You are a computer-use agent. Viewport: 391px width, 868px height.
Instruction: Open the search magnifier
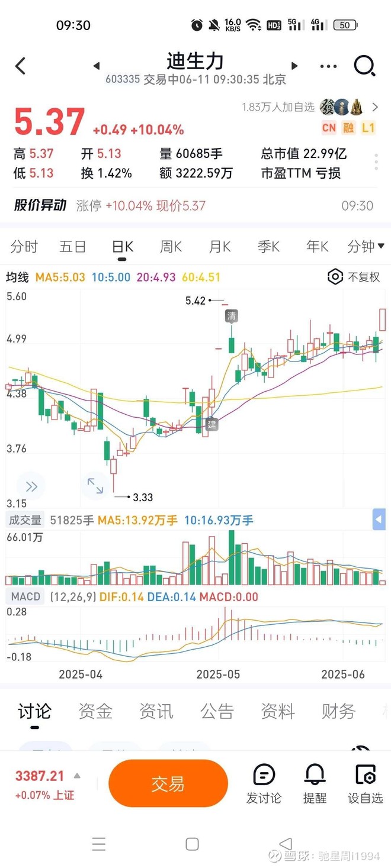point(364,66)
